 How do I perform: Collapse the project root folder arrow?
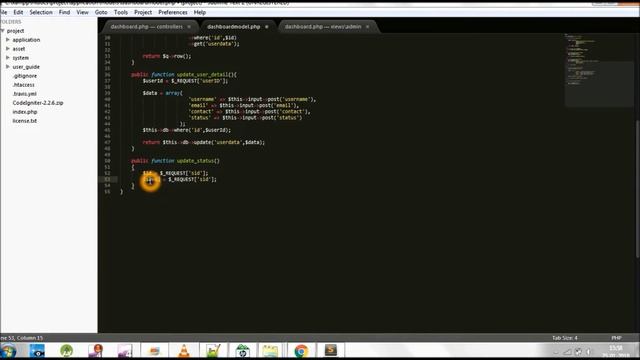click(2, 31)
